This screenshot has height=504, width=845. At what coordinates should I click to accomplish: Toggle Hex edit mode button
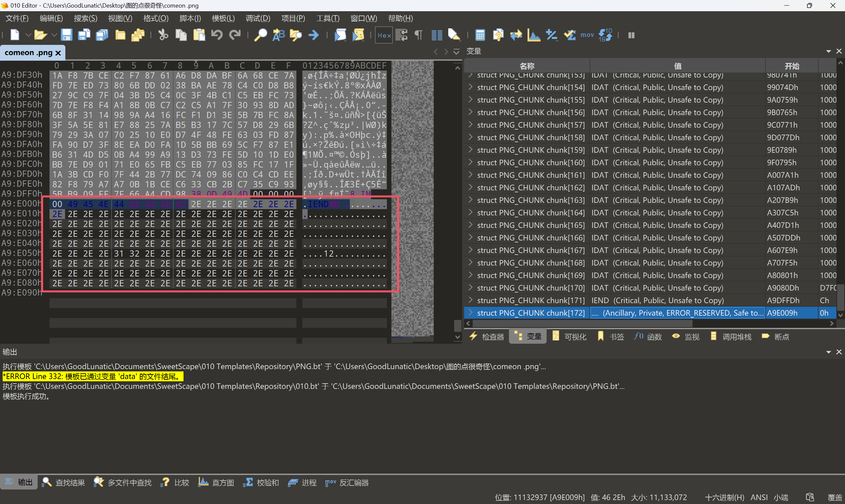384,35
